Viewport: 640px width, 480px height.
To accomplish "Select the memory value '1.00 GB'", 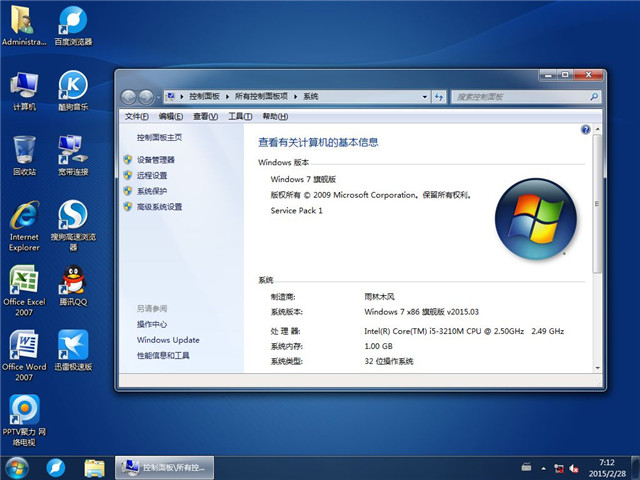I will [x=378, y=346].
